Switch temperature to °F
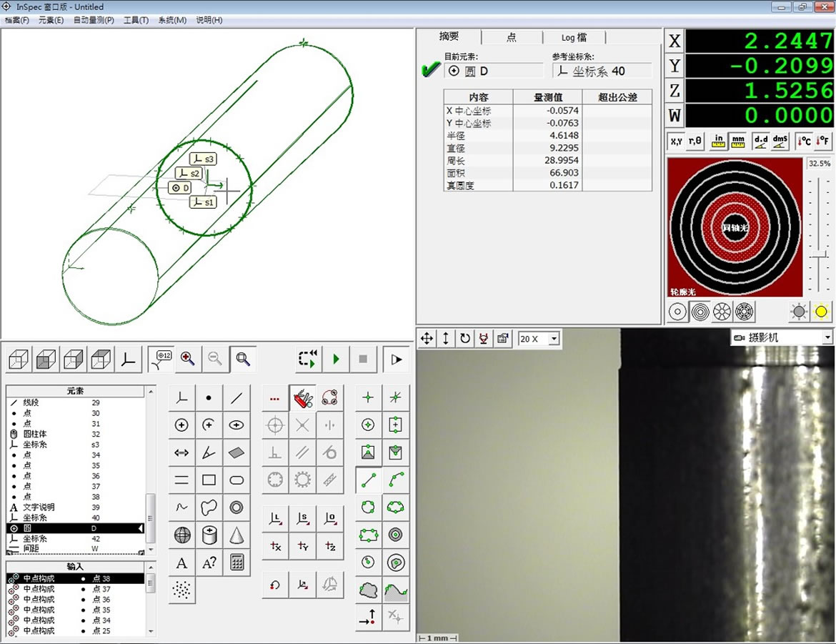 pyautogui.click(x=823, y=141)
